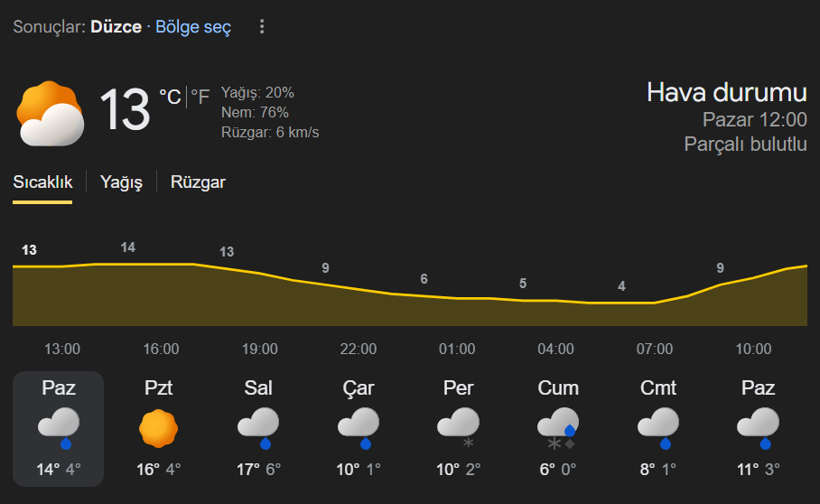Select the Sıcaklık tab
The width and height of the screenshot is (820, 504).
[x=42, y=182]
